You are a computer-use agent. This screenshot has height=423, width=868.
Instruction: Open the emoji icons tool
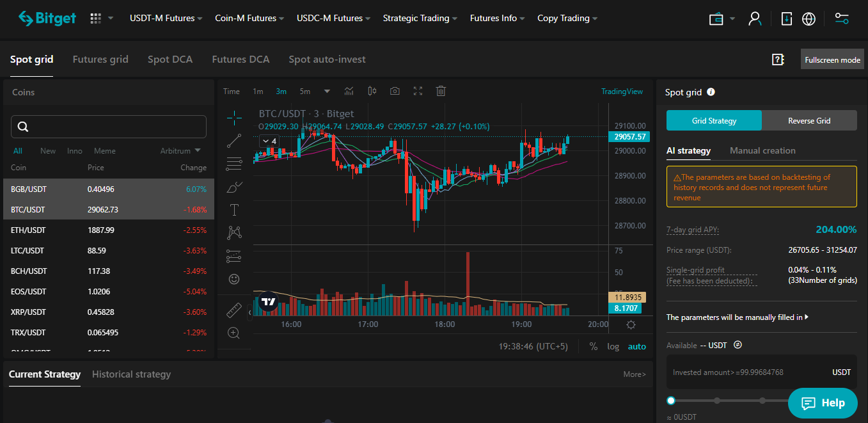(234, 280)
